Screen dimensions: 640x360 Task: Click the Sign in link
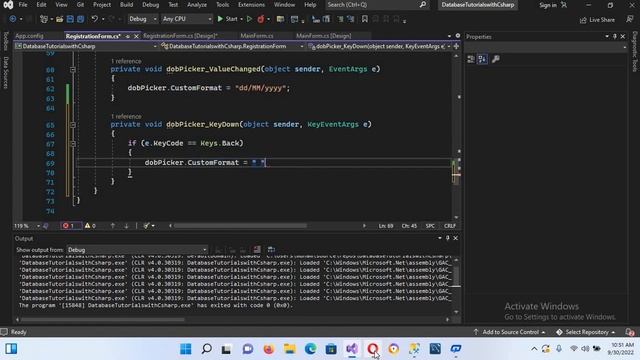[548, 5]
